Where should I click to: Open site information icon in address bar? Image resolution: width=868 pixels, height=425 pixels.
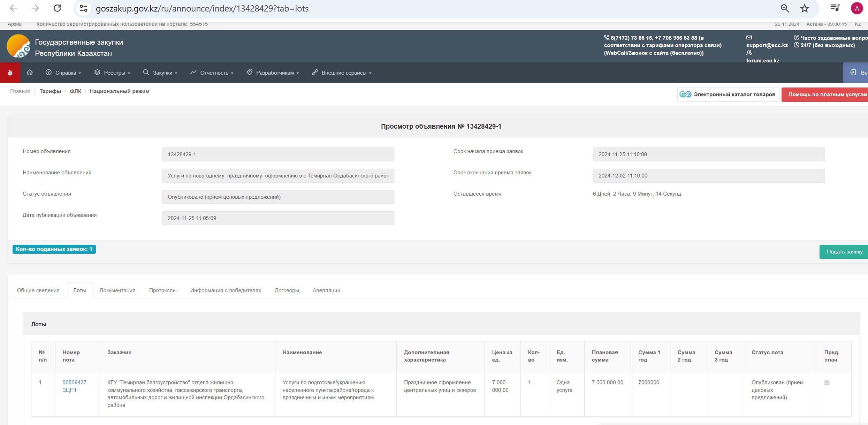click(84, 8)
